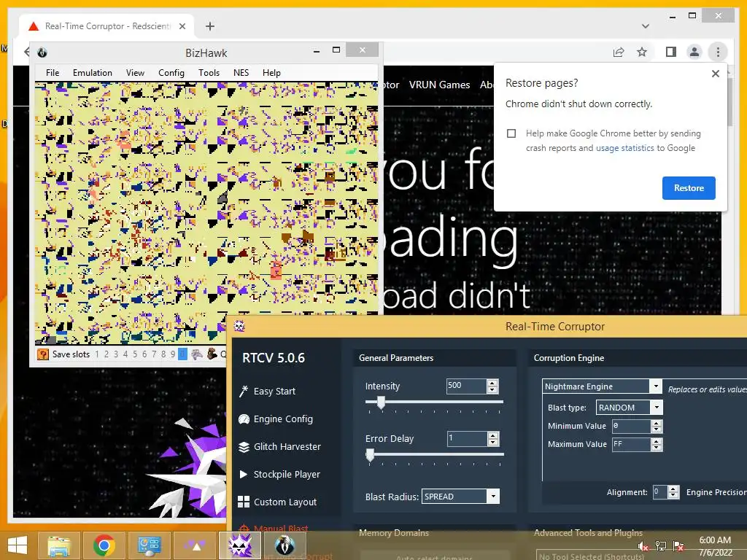Close the Real-Time Corruptor browser tab
747x560 pixels.
coord(182,26)
